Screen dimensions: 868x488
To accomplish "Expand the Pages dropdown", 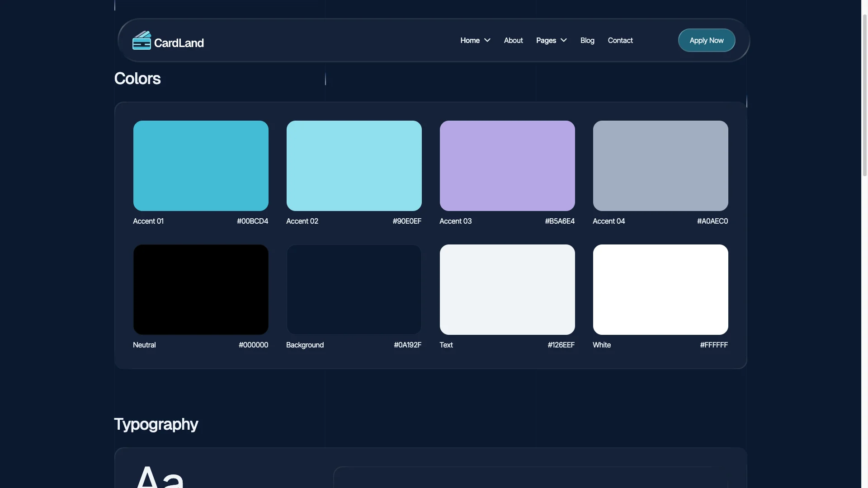I will [551, 40].
